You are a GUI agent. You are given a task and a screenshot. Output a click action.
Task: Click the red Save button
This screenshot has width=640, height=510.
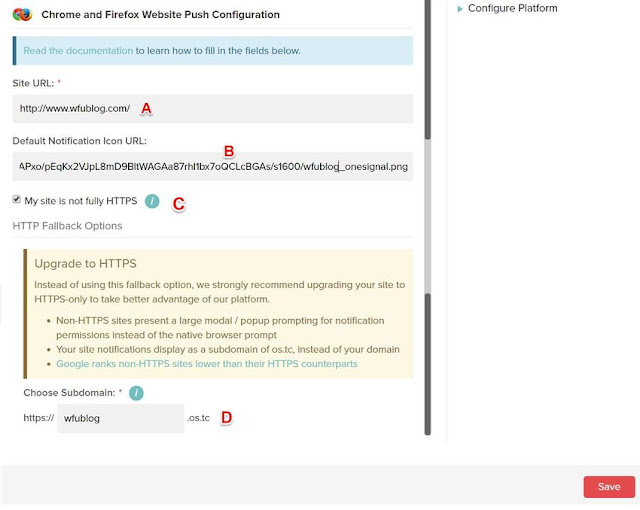click(609, 487)
